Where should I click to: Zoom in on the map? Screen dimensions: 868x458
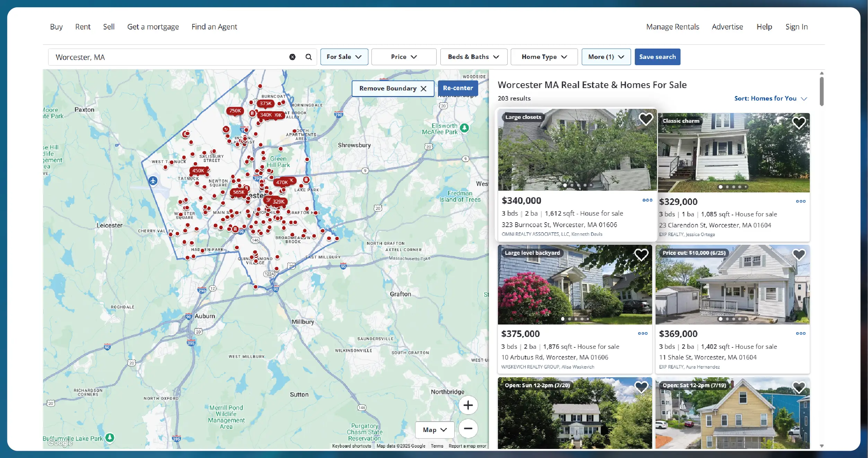(468, 405)
